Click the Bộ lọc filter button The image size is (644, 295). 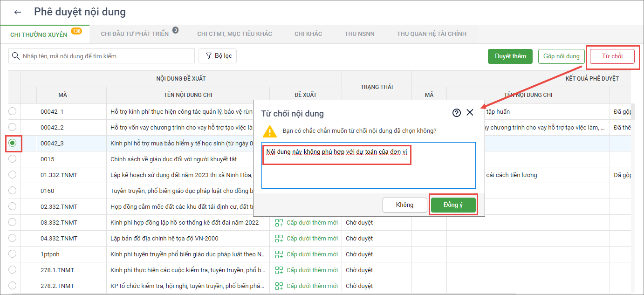218,56
